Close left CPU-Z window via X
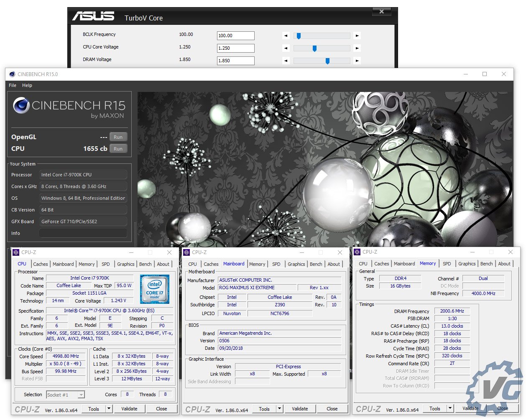This screenshot has width=526, height=420. (x=169, y=252)
